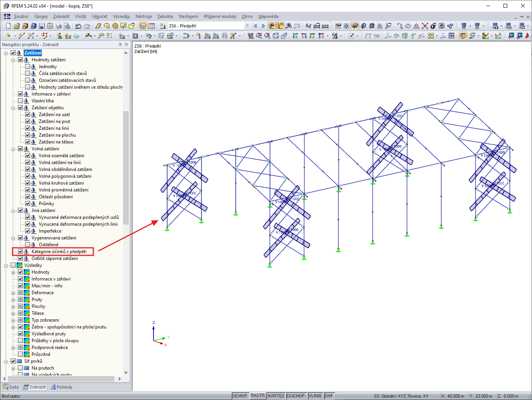
Task: Toggle the UCHOP status bar button
Action: pos(240,396)
